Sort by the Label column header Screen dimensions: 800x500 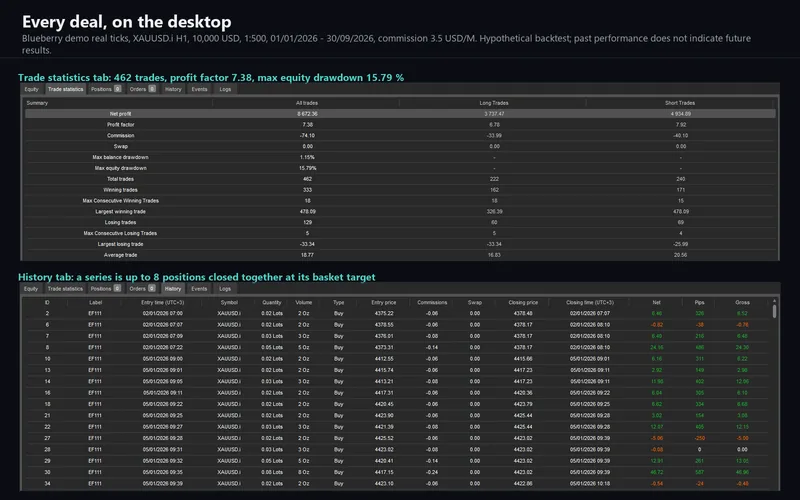click(x=95, y=303)
